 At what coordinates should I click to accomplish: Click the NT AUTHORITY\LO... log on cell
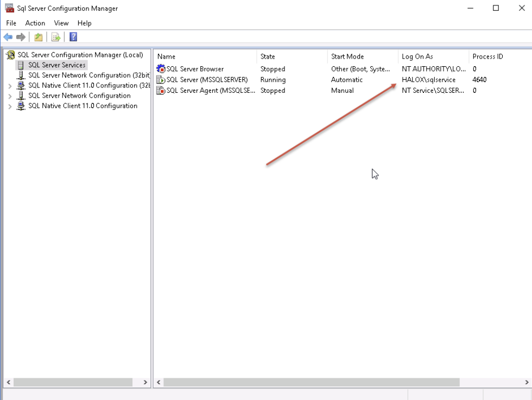434,69
